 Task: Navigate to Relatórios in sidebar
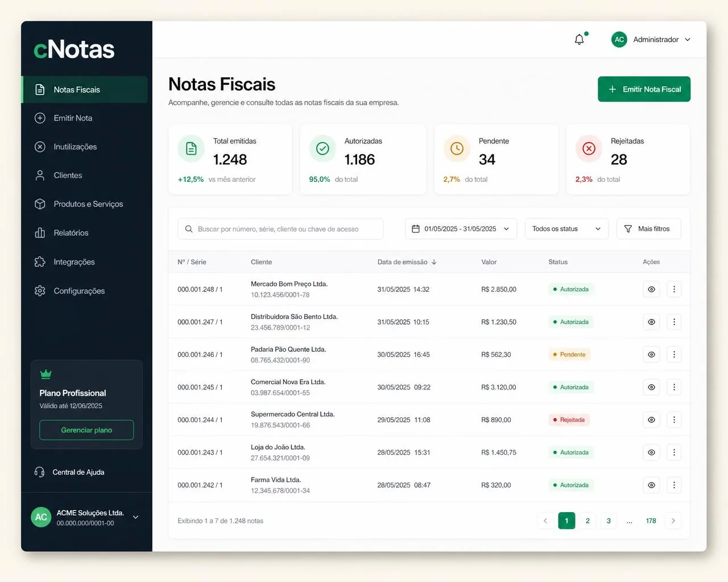84,233
